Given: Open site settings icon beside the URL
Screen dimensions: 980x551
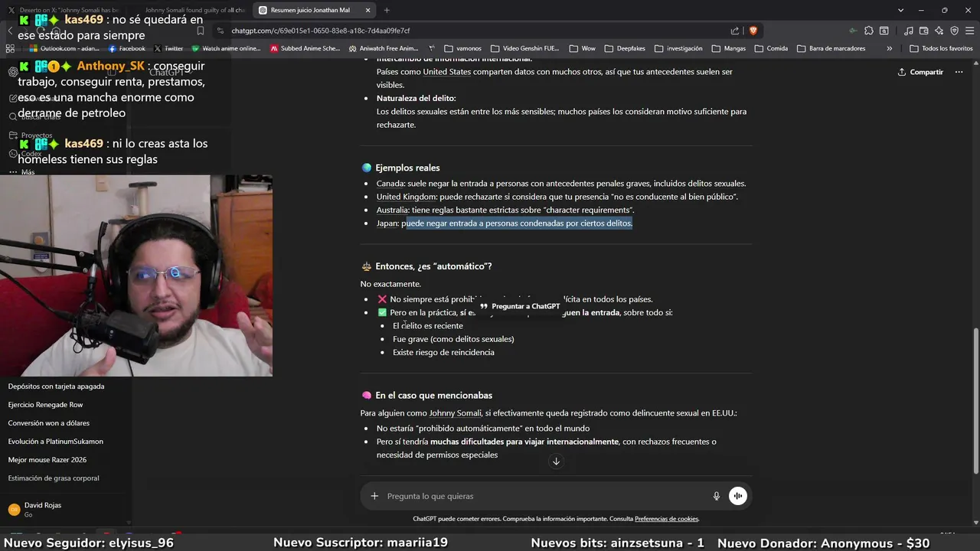Looking at the screenshot, I should click(x=220, y=31).
